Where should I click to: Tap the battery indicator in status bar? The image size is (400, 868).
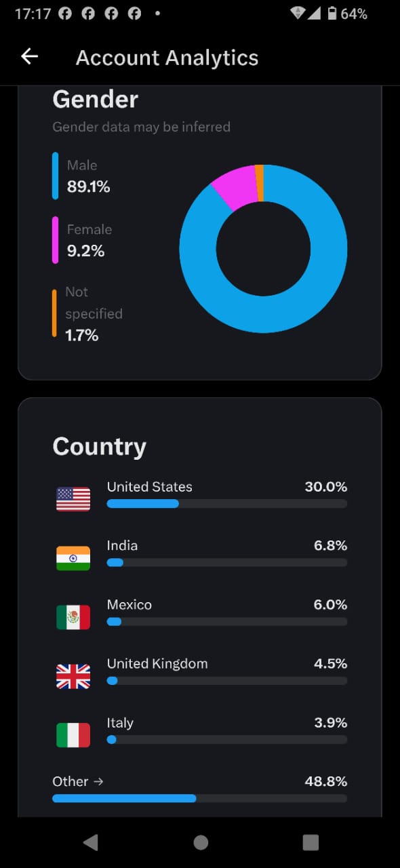tap(332, 13)
